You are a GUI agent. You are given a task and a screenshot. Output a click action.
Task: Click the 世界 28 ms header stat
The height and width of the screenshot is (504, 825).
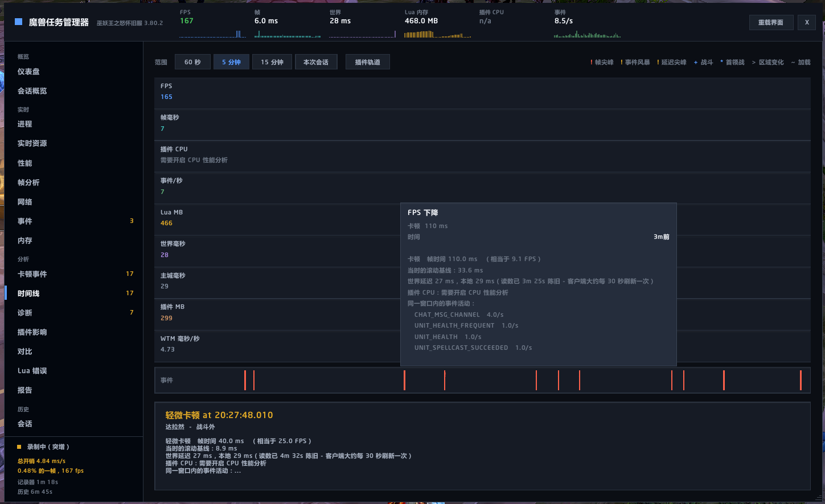(x=362, y=23)
